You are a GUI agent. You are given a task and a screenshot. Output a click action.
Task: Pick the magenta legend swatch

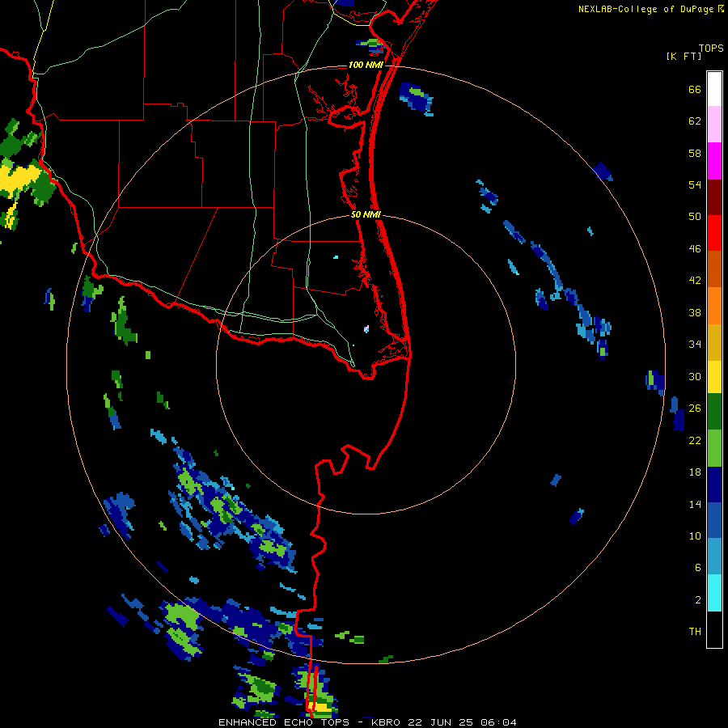[x=714, y=161]
